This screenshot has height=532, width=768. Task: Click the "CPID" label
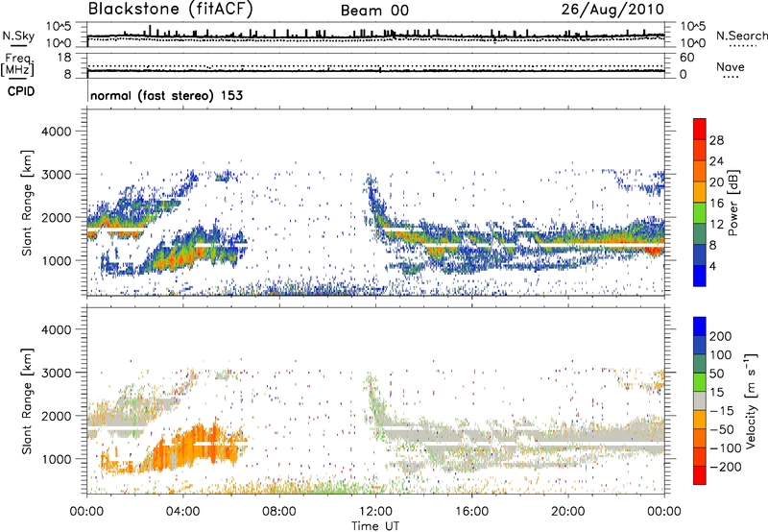point(21,91)
